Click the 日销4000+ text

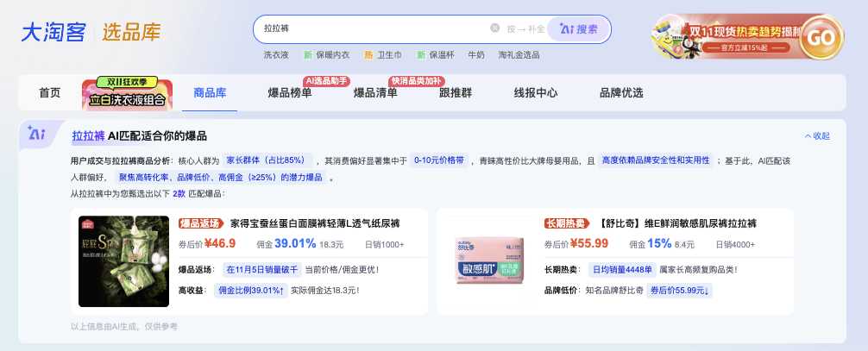coord(735,244)
